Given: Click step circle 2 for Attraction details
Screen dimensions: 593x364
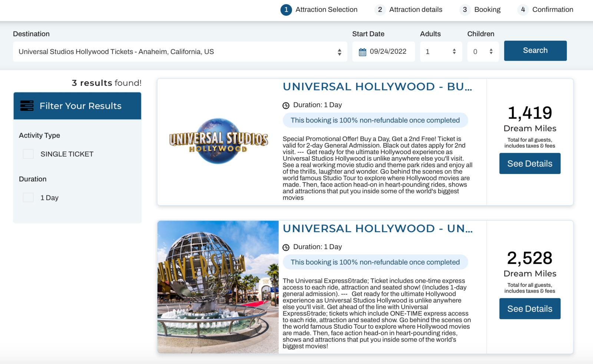Looking at the screenshot, I should click(x=380, y=10).
